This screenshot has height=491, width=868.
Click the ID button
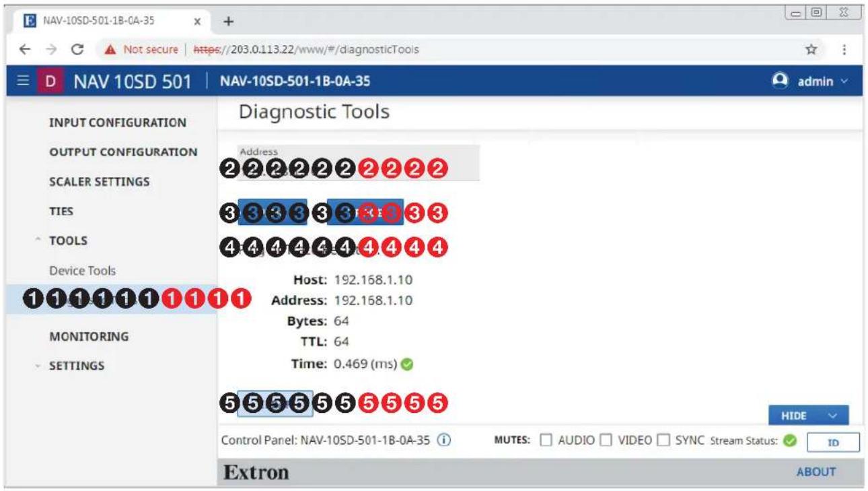click(x=833, y=443)
